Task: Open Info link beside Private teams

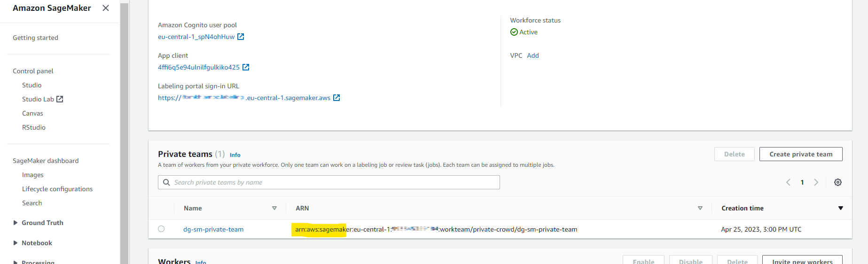Action: tap(235, 155)
